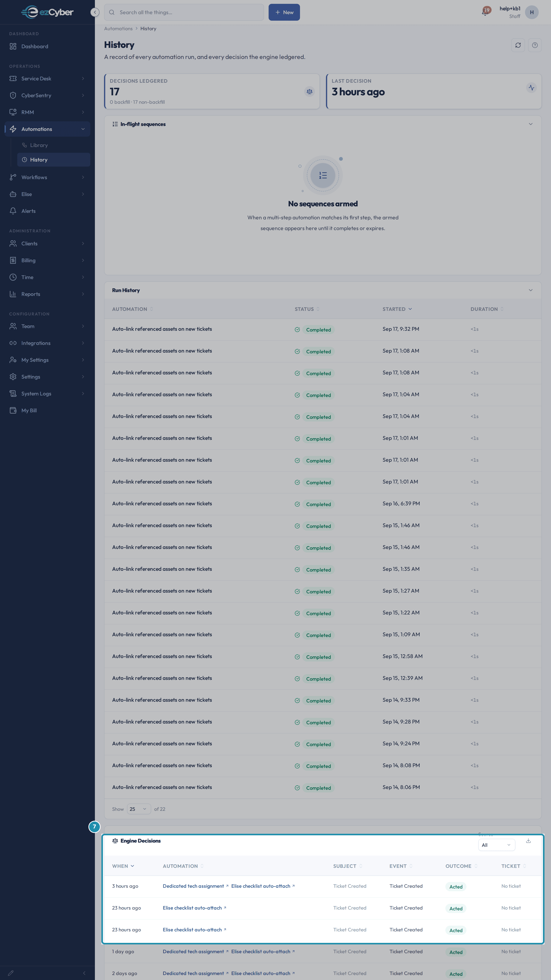Sort Run History by Status column
The width and height of the screenshot is (551, 980).
(x=307, y=309)
